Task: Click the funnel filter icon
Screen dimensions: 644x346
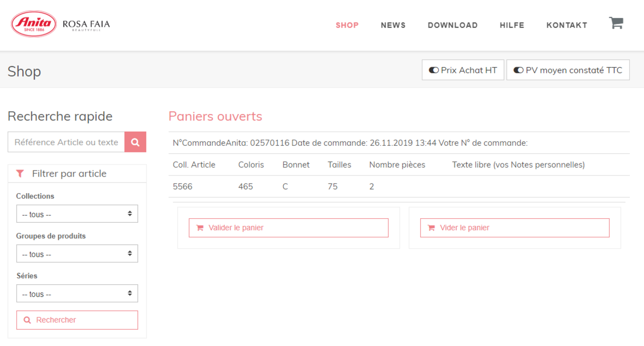Action: click(x=20, y=174)
